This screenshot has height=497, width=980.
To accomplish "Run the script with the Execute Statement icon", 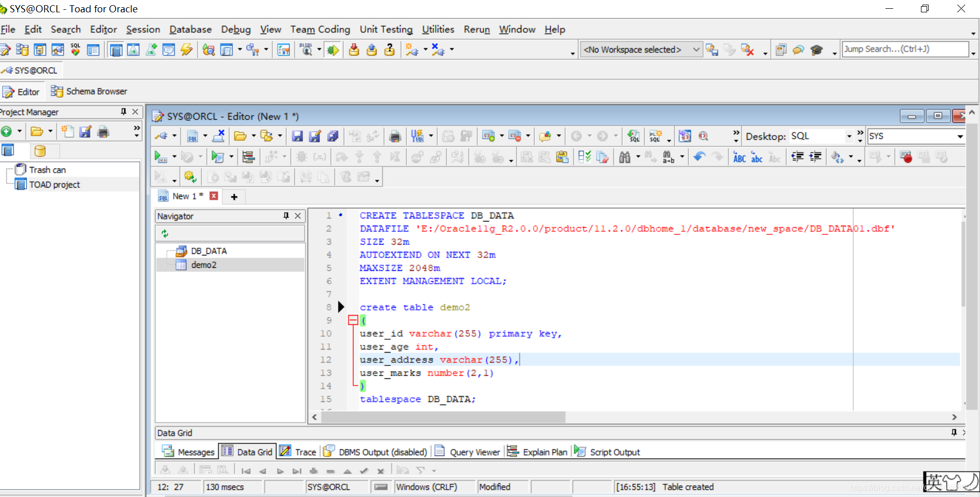I will (162, 157).
